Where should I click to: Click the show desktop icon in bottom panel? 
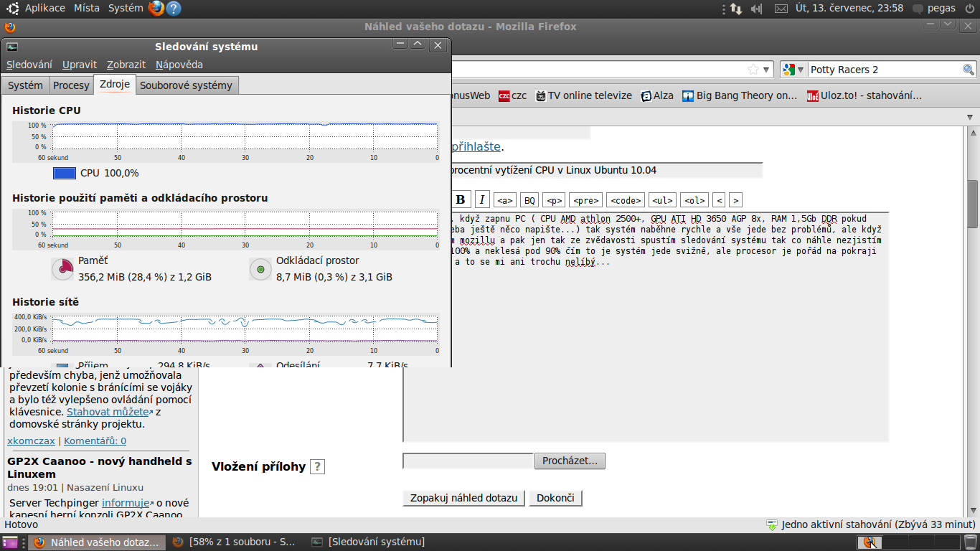pos(10,542)
